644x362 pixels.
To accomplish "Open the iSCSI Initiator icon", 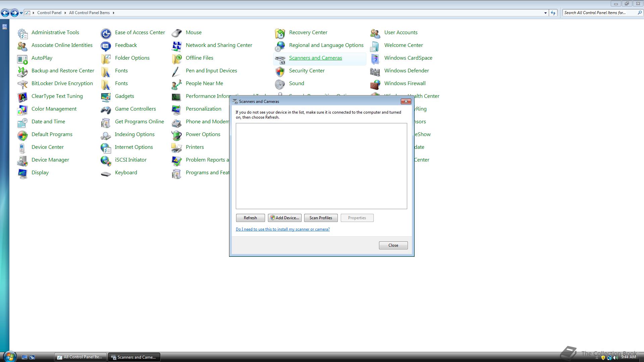I will 106,160.
